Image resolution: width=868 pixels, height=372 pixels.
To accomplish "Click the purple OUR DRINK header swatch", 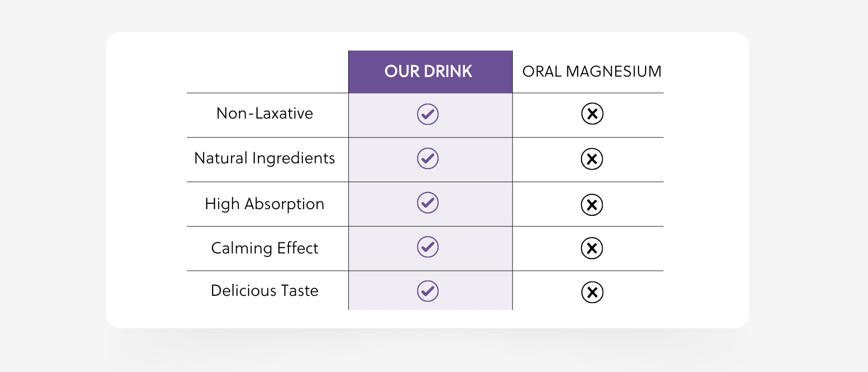I will tap(430, 72).
